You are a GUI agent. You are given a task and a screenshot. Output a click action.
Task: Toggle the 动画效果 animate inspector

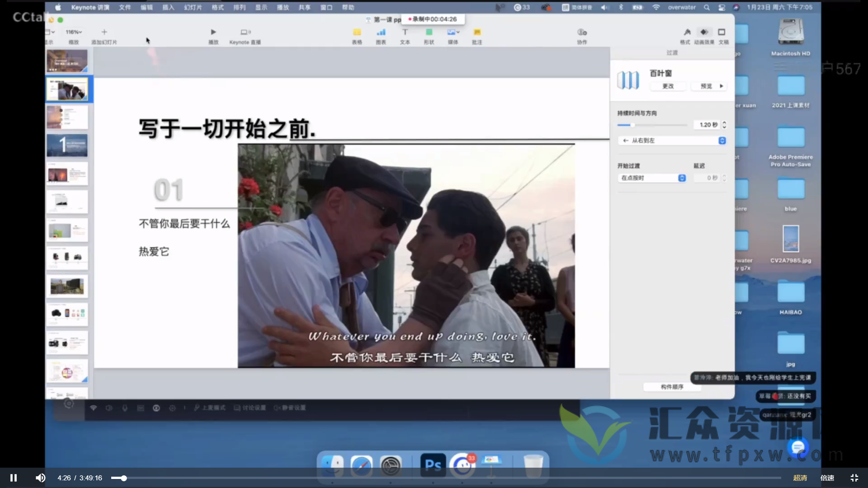(704, 32)
